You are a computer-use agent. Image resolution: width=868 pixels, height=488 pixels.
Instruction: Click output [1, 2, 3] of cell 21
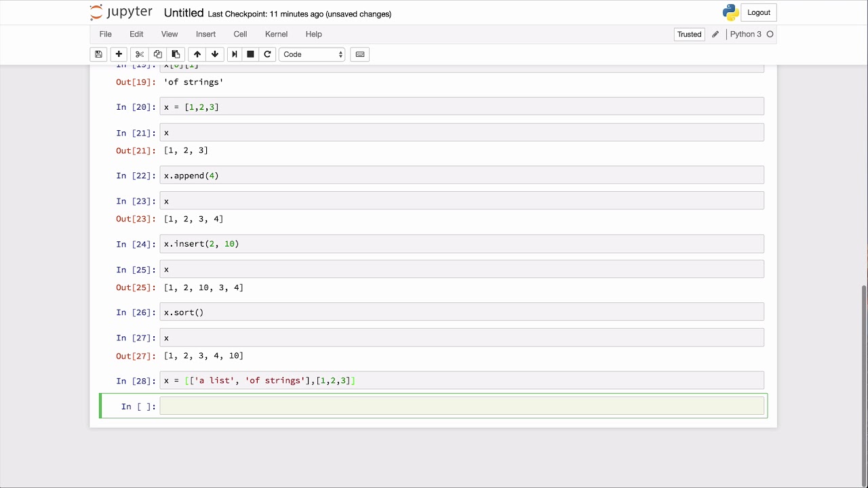pos(186,150)
